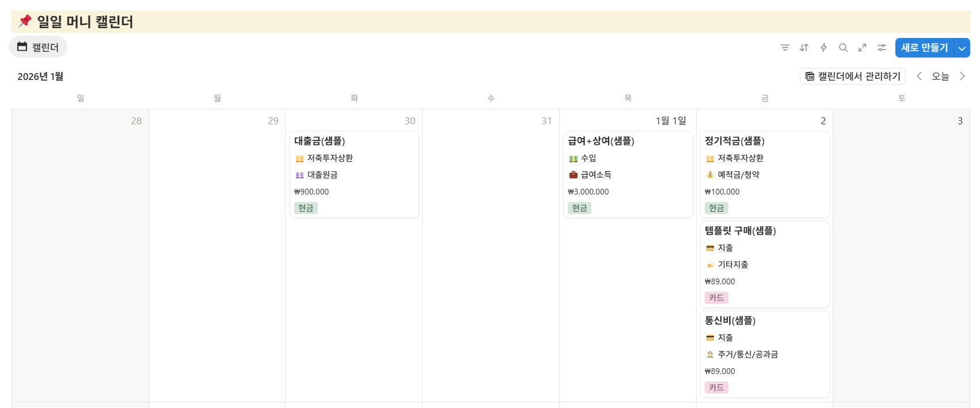Click the sort arrows icon

coord(804,48)
